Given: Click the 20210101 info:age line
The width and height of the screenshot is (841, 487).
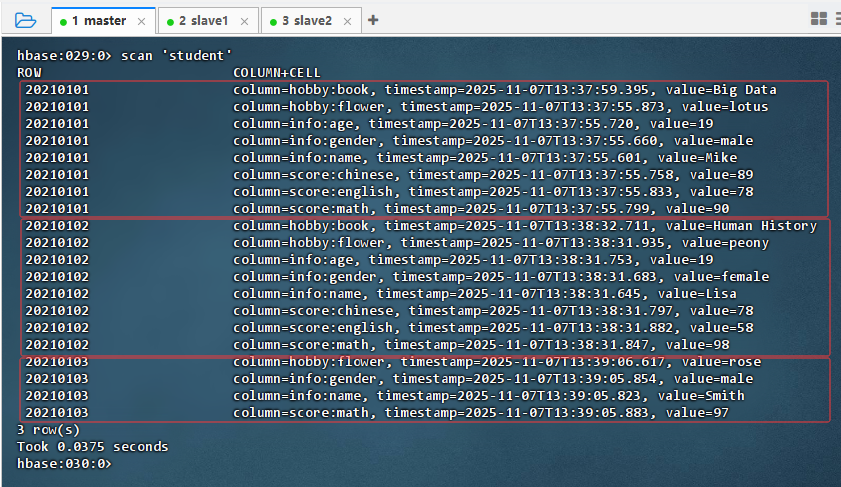Looking at the screenshot, I should 370,124.
